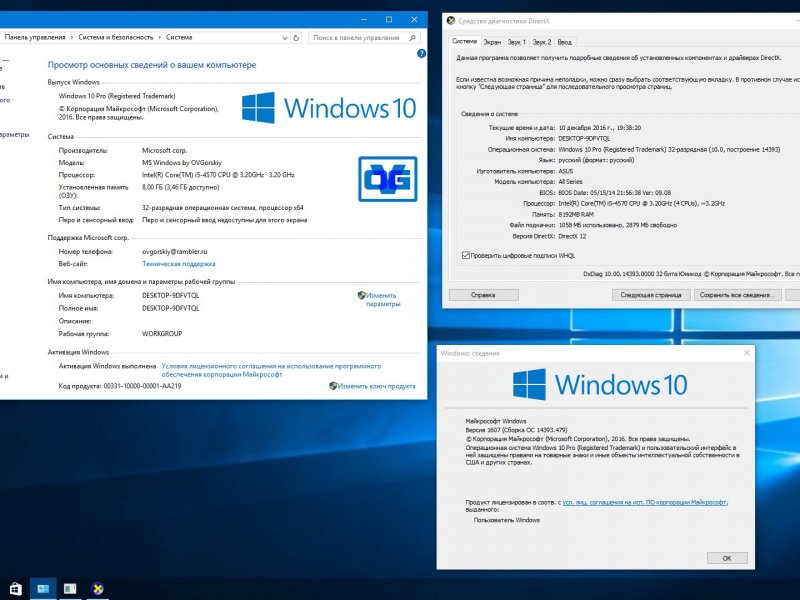This screenshot has width=800, height=600.
Task: Click the Поиск в панели управления field
Action: tap(364, 38)
